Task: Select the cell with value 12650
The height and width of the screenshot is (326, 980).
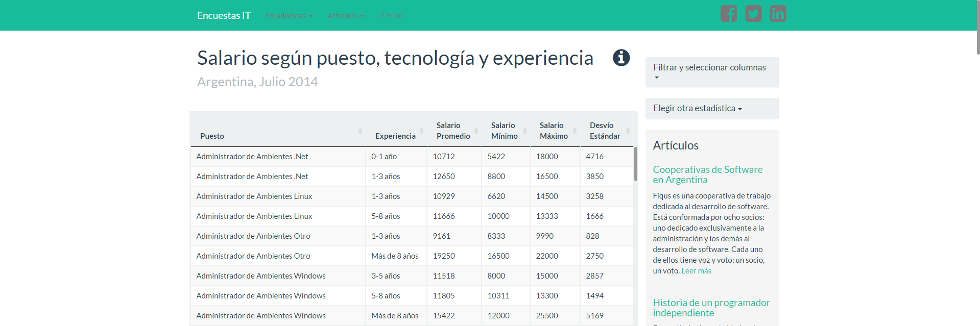Action: [x=455, y=177]
